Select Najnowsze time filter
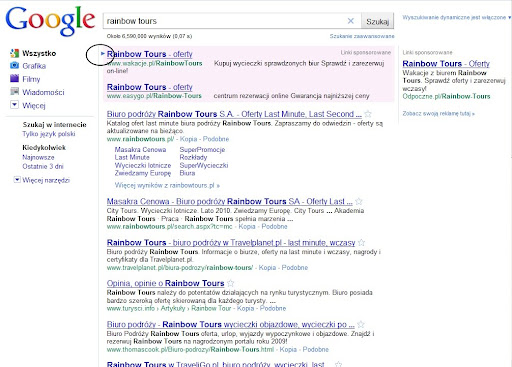 [x=38, y=157]
